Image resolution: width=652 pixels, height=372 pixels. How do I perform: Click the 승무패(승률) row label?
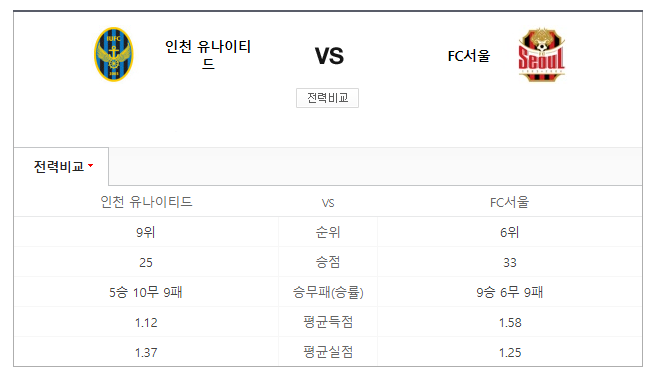click(x=328, y=292)
